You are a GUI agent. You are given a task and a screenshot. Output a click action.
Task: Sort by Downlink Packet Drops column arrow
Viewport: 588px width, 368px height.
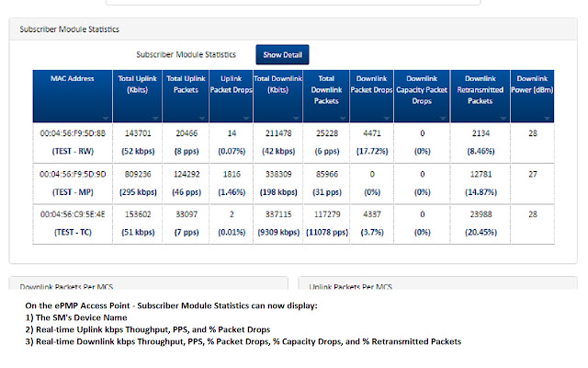pos(387,119)
